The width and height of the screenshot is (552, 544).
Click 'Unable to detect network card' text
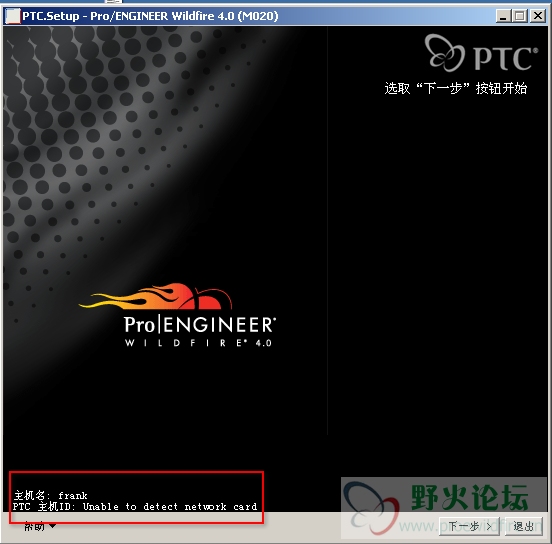click(170, 507)
